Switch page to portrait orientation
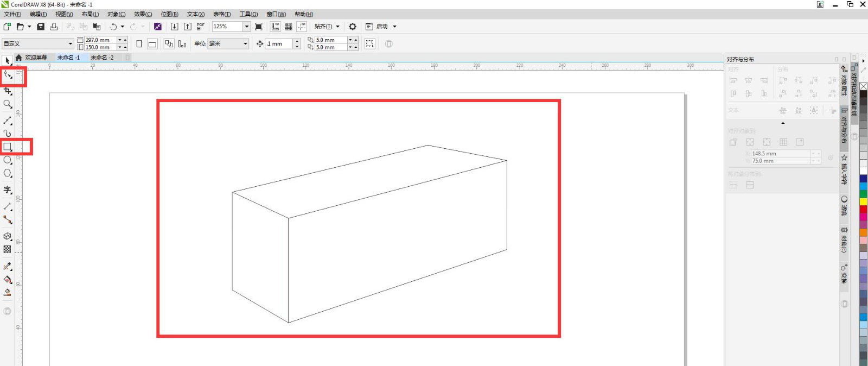This screenshot has width=868, height=366. (x=139, y=44)
